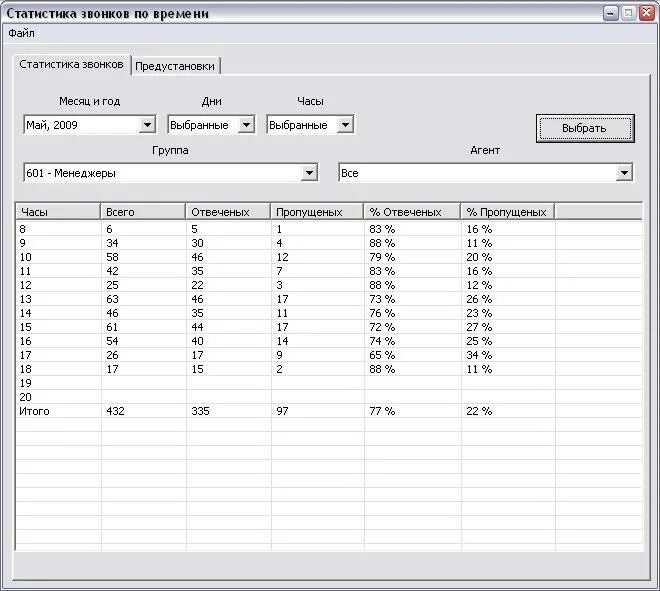This screenshot has width=660, height=591.
Task: Click 27 % missed in hour 15 row
Action: pos(479,327)
